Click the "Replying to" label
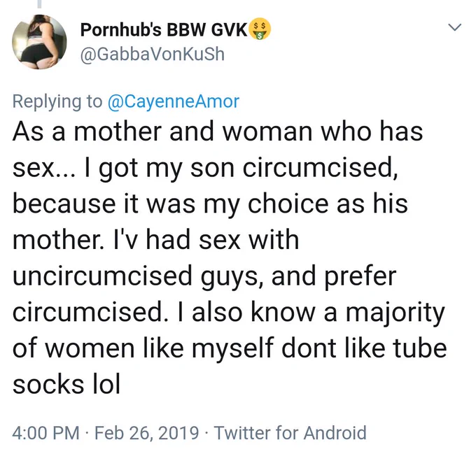Screen dimensions: 476x461 (57, 101)
